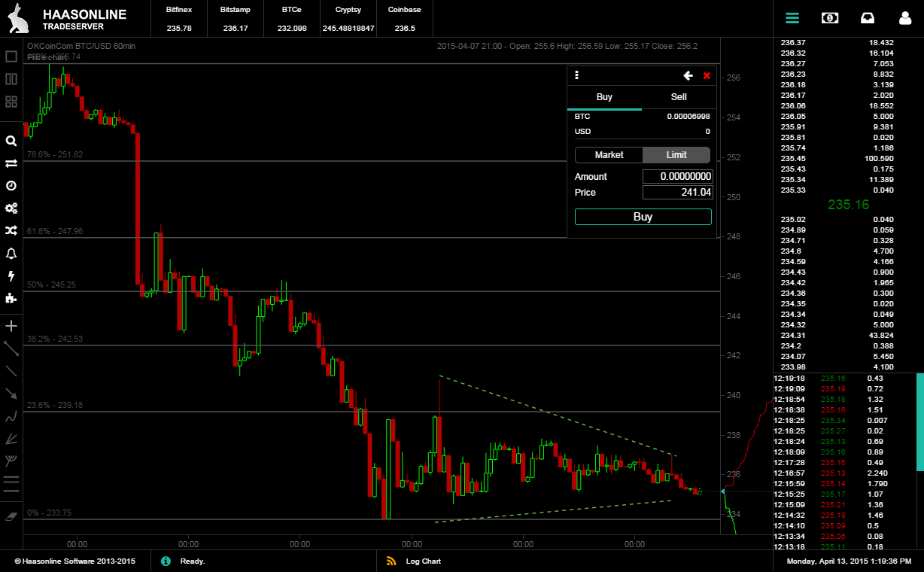
Task: Click the 61.8% - 247.96 Fibonacci label
Action: pyautogui.click(x=55, y=231)
